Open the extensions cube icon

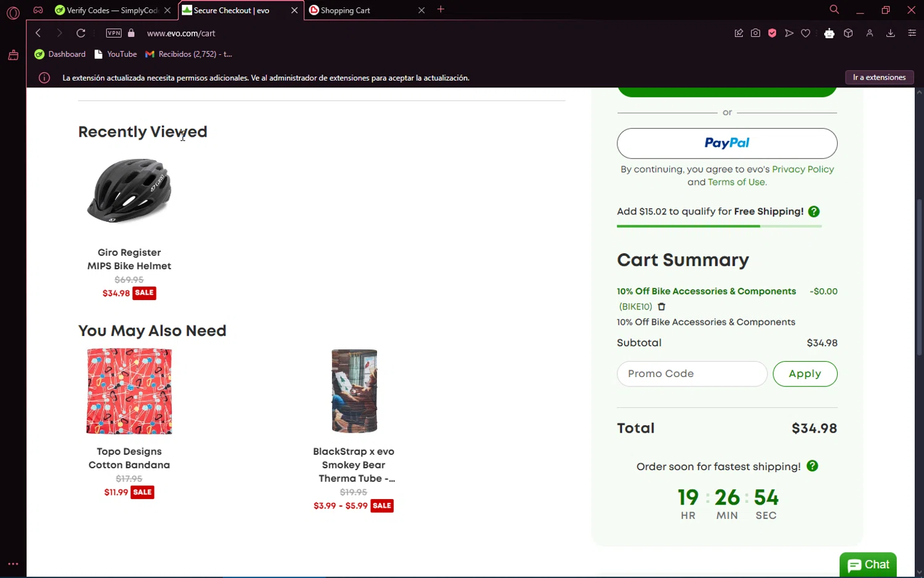(848, 33)
